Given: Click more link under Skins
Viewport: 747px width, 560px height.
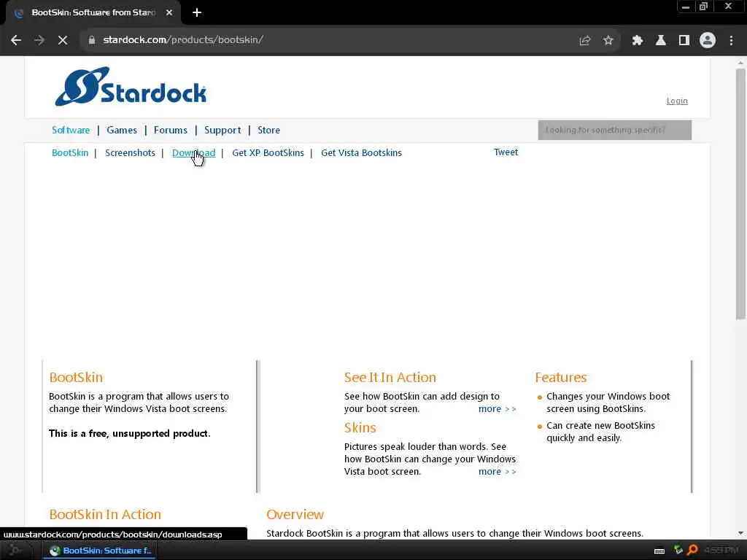Looking at the screenshot, I should (497, 472).
